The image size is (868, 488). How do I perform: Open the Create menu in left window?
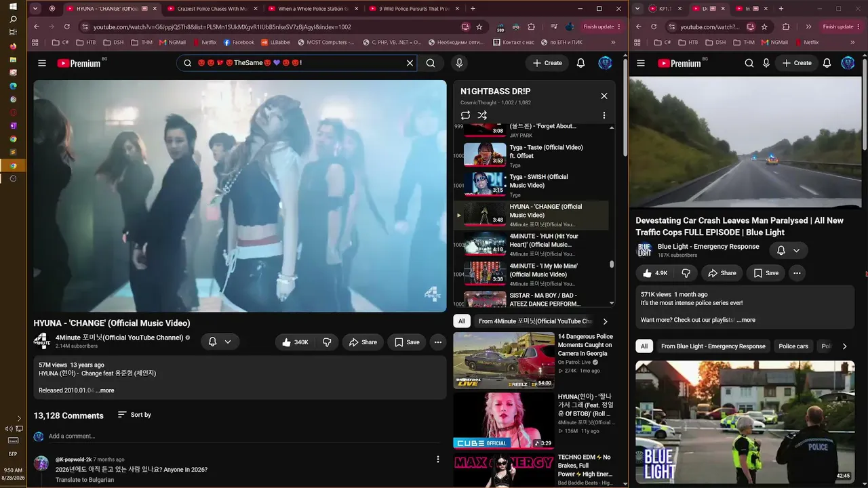point(547,63)
